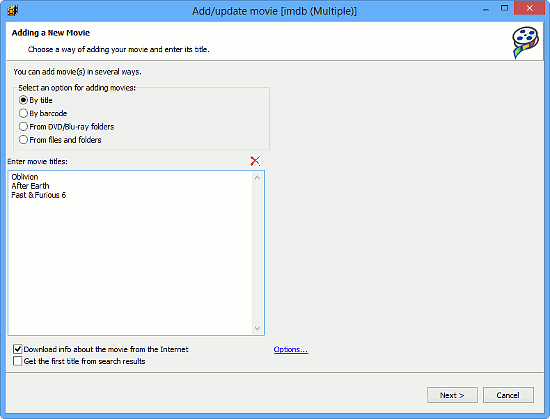Maximize the Add/update movie window

coord(504,8)
